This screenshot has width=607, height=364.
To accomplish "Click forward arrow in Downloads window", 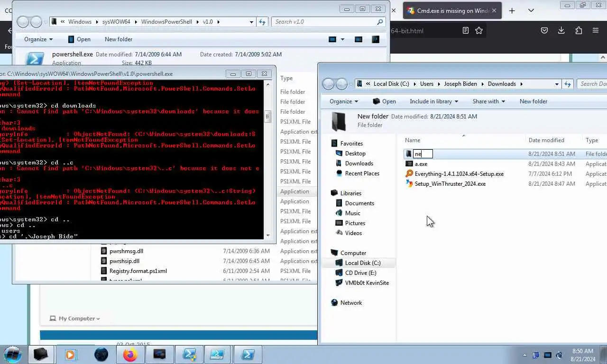I will pos(341,84).
